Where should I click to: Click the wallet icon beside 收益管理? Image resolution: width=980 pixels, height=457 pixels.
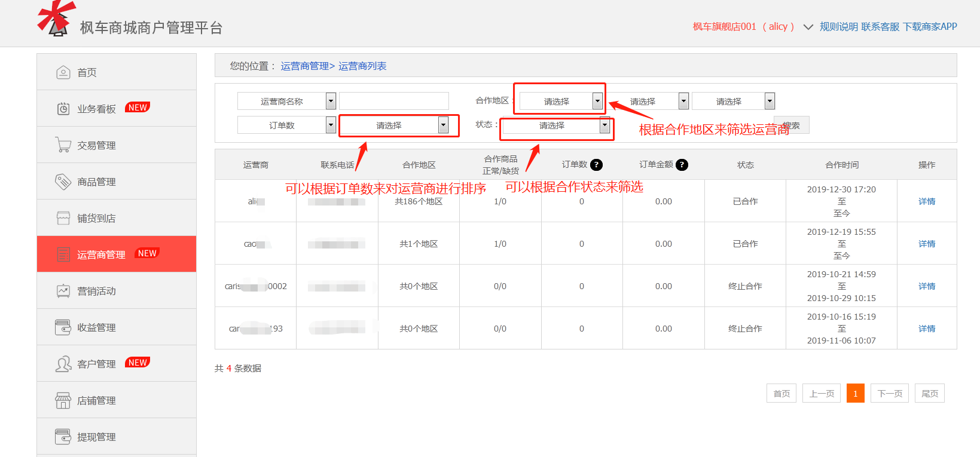63,327
